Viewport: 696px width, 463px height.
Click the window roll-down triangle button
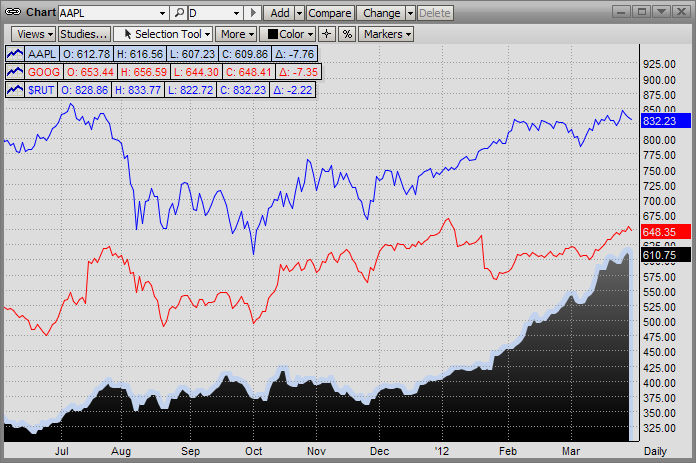(661, 12)
